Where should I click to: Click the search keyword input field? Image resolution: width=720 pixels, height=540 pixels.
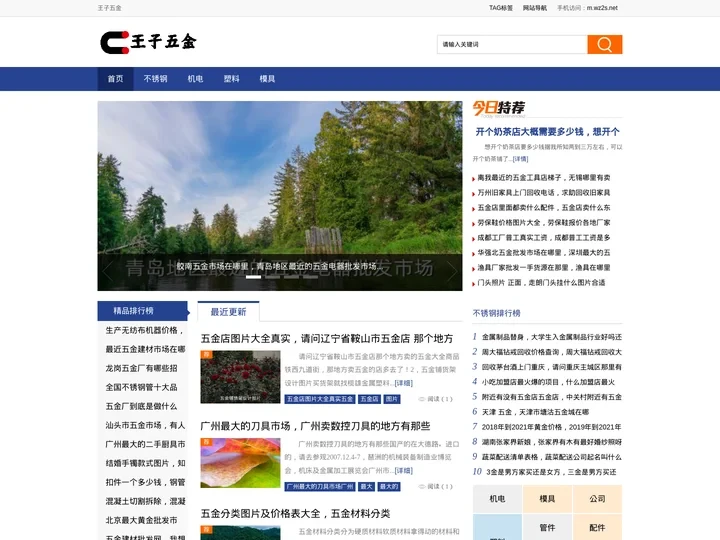tap(512, 45)
